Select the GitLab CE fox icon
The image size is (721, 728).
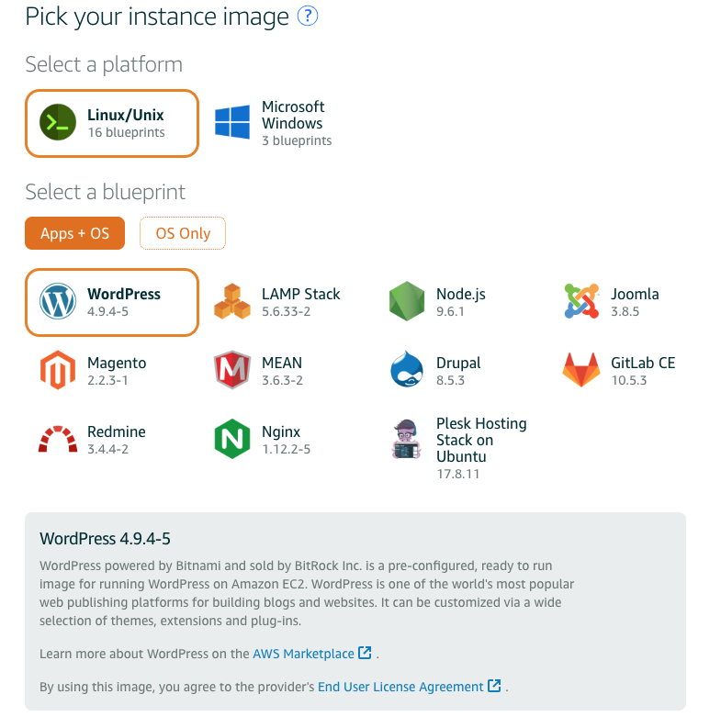pos(581,371)
